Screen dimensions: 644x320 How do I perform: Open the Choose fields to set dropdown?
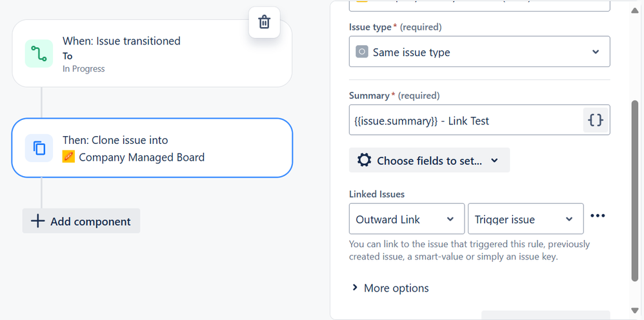429,161
